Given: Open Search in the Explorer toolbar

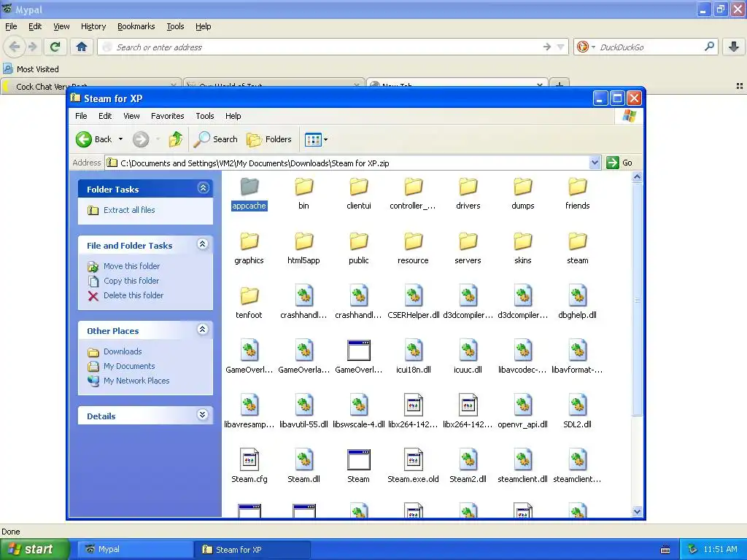Looking at the screenshot, I should coord(215,139).
